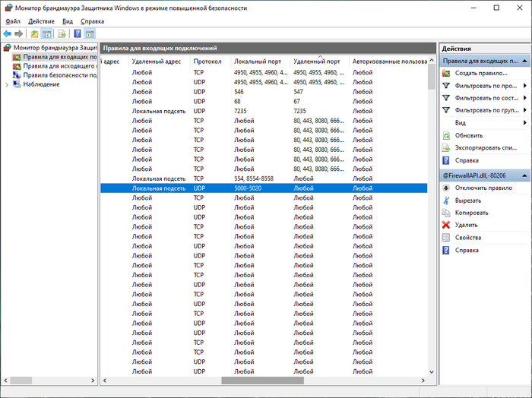
Task: Click the Forward arrow toolbar icon
Action: tap(19, 33)
